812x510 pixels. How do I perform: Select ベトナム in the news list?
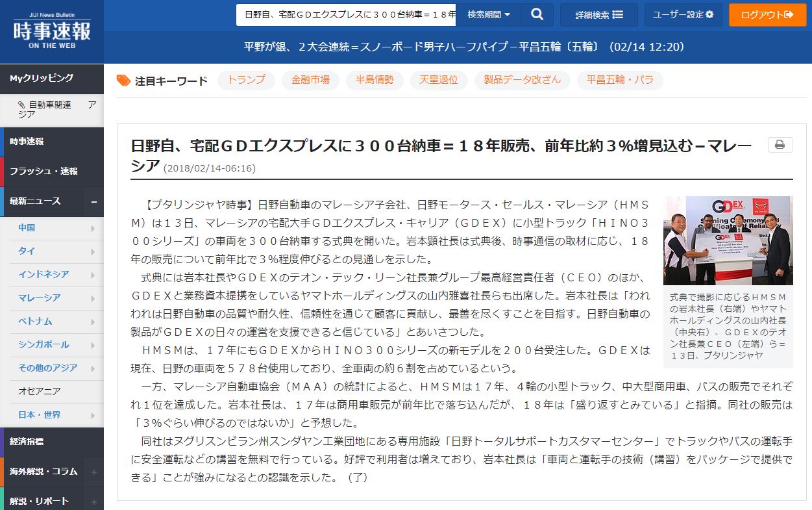point(57,322)
